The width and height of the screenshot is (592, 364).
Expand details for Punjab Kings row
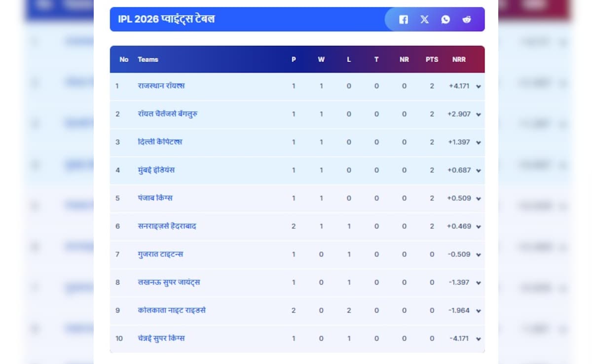[x=477, y=198]
